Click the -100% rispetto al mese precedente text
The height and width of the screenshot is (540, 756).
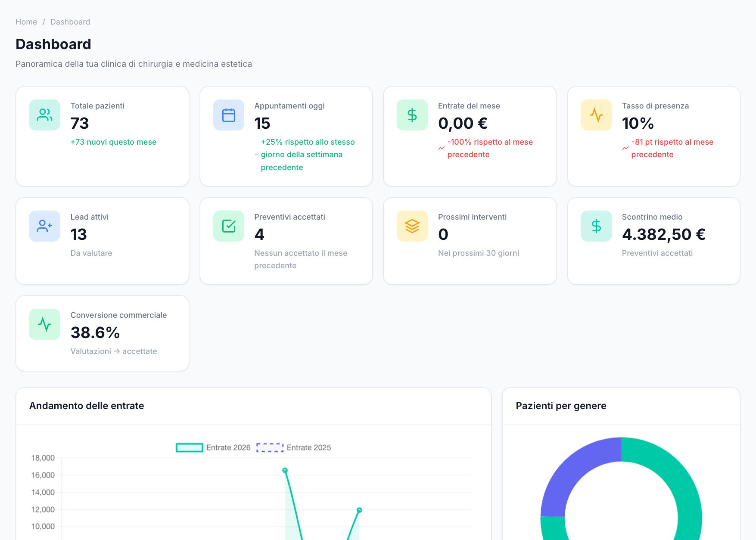click(490, 148)
